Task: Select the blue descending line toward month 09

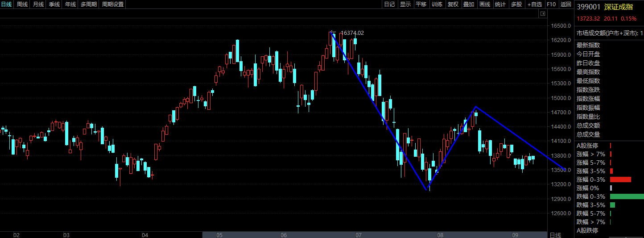Action: [x=520, y=138]
